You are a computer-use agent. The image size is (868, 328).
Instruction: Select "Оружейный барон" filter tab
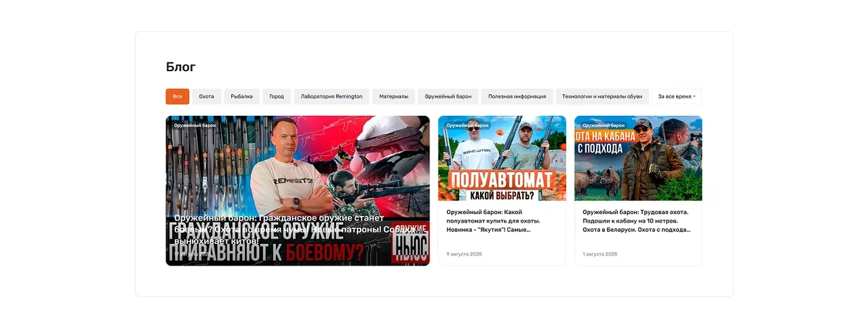(x=448, y=96)
